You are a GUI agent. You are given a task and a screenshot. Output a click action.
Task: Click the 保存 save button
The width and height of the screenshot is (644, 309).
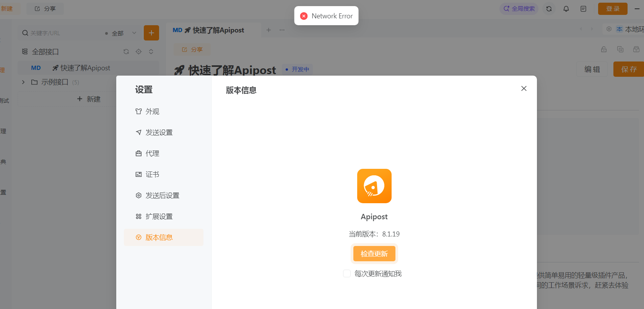(x=629, y=69)
